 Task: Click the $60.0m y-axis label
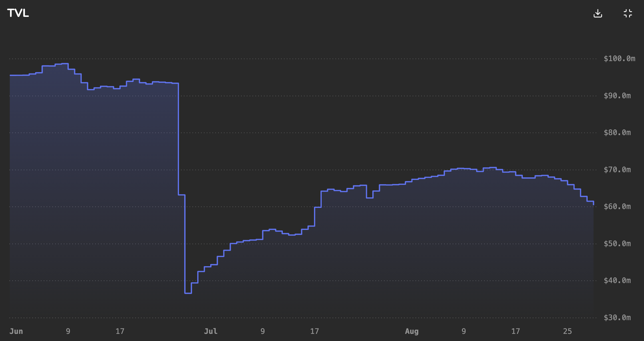617,206
